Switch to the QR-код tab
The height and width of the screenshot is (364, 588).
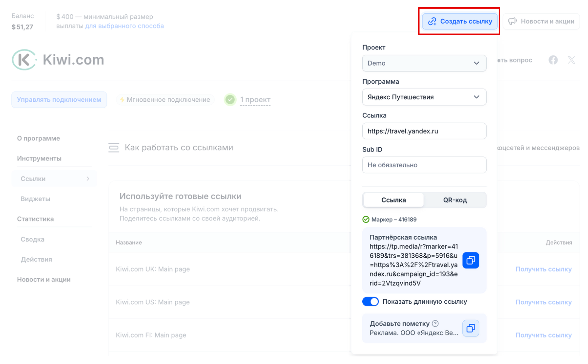coord(455,200)
